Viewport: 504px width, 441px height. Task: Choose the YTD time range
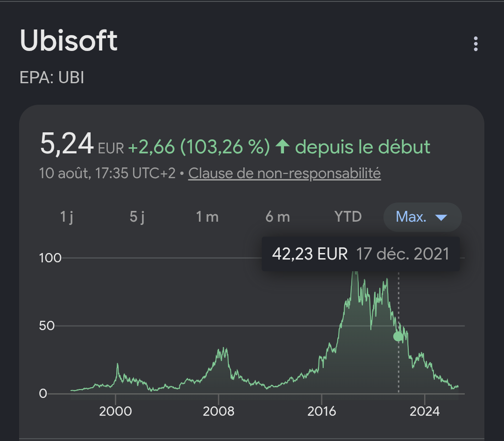coord(348,217)
